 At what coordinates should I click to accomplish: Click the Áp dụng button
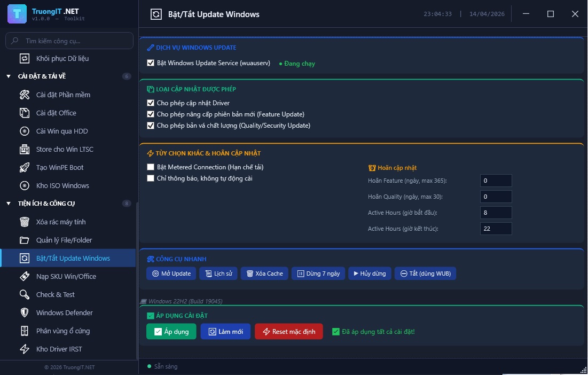point(171,331)
